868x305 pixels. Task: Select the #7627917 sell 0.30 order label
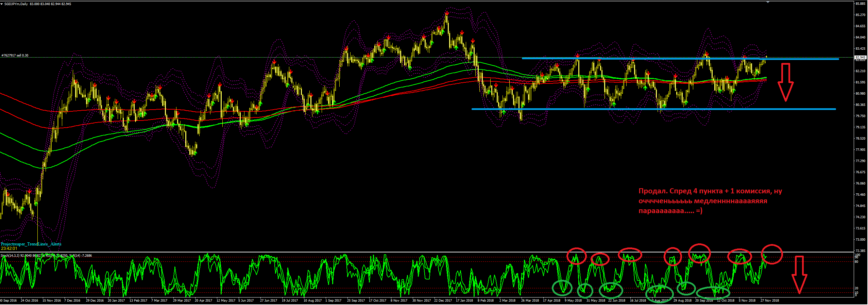pyautogui.click(x=15, y=55)
